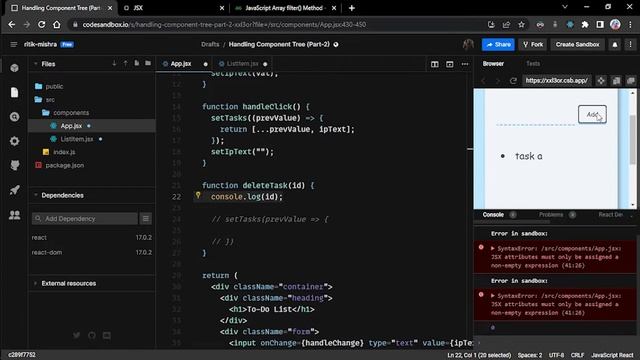Viewport: 640px width, 360px height.
Task: Open Deployment rocket in sidebar
Action: click(14, 190)
